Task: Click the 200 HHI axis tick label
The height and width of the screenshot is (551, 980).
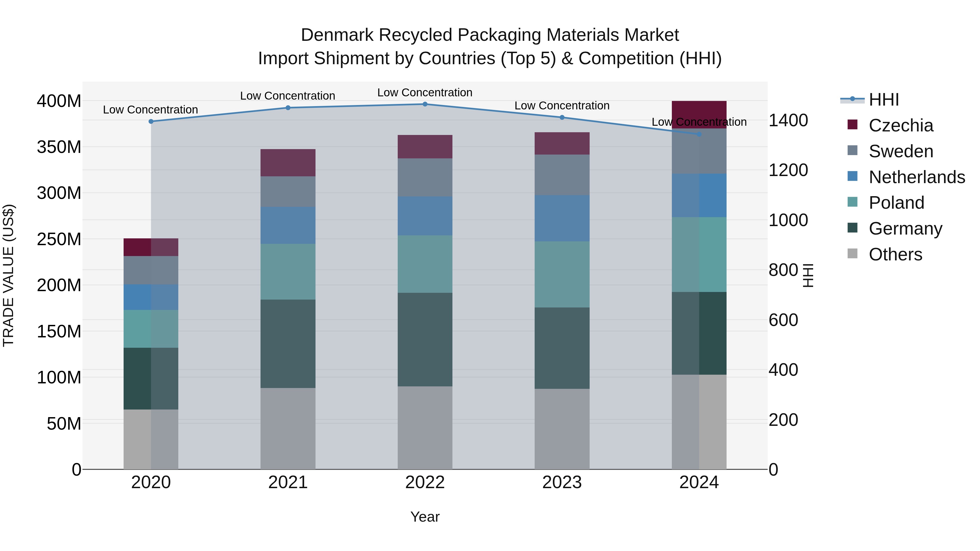Action: click(783, 420)
